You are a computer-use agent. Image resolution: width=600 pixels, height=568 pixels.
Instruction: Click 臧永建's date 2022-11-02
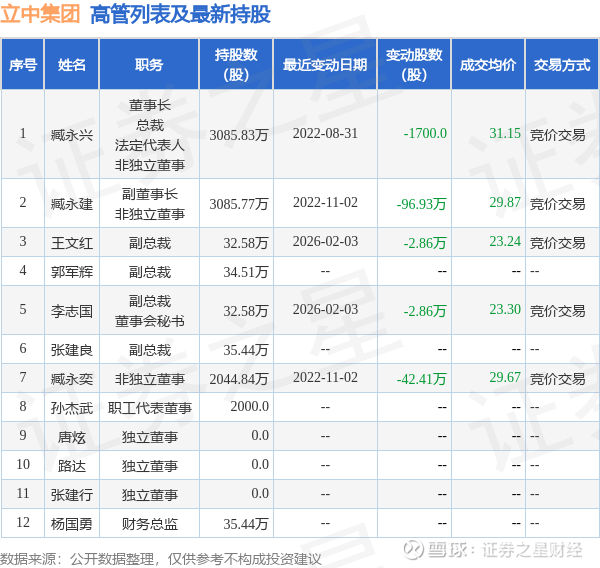[x=325, y=202]
